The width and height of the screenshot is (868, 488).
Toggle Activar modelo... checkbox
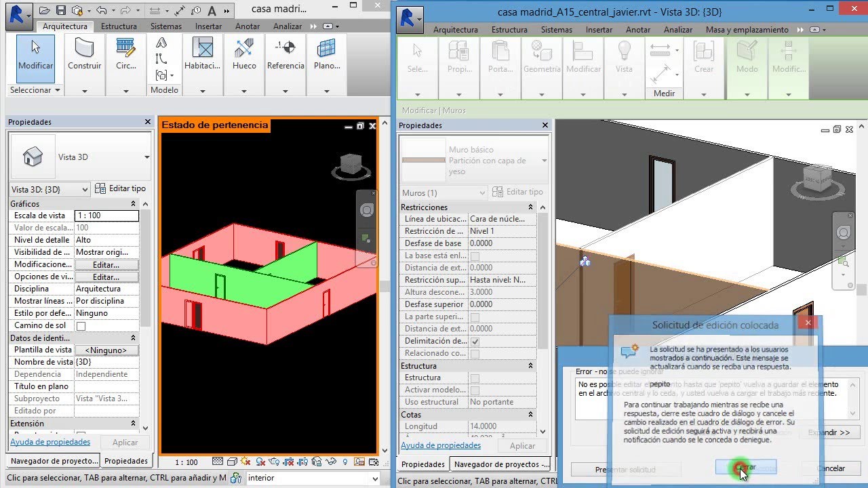[x=475, y=390]
